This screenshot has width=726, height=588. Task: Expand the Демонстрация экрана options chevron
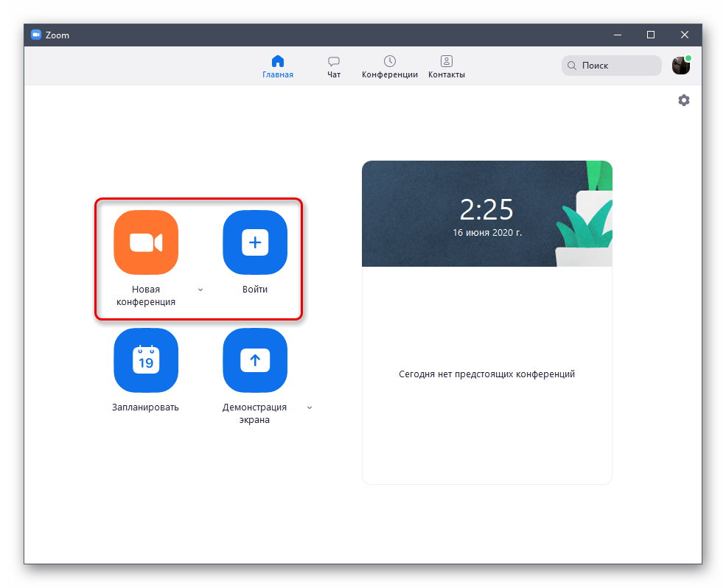pyautogui.click(x=310, y=407)
